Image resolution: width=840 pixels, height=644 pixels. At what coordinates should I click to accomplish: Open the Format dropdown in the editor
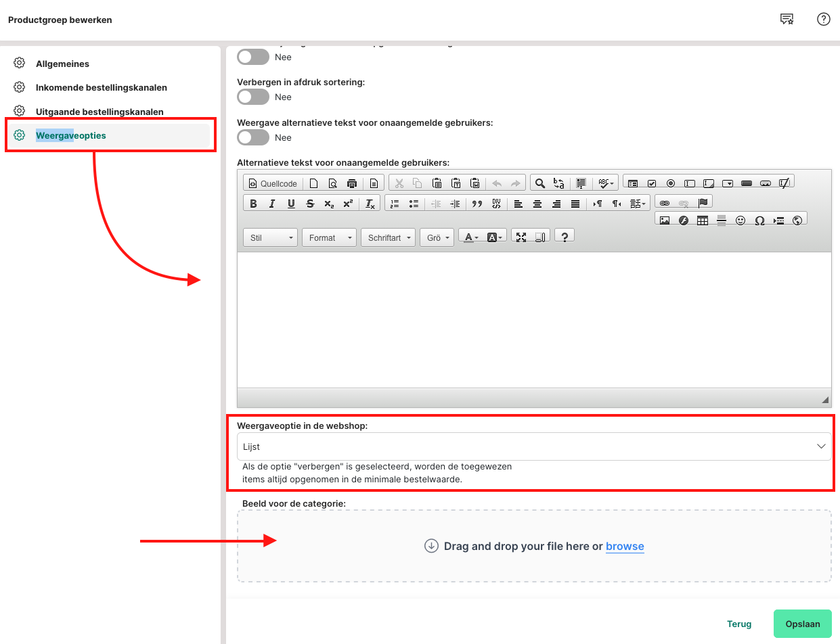click(330, 238)
